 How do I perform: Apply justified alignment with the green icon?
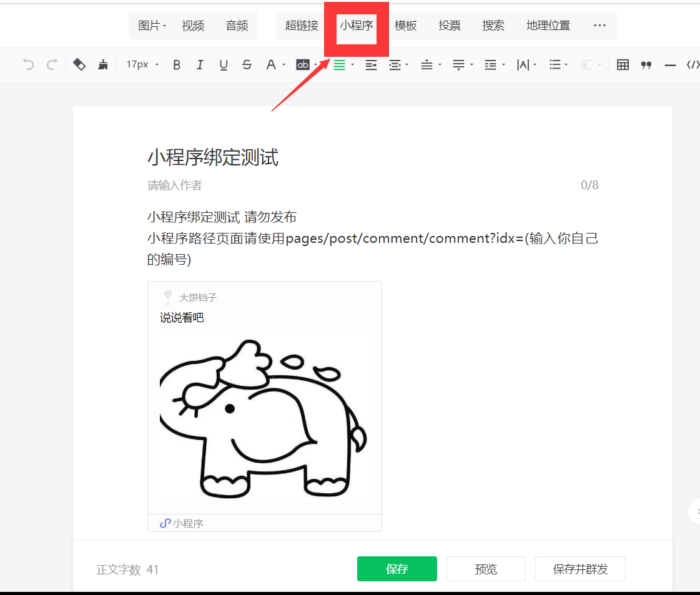coord(339,65)
